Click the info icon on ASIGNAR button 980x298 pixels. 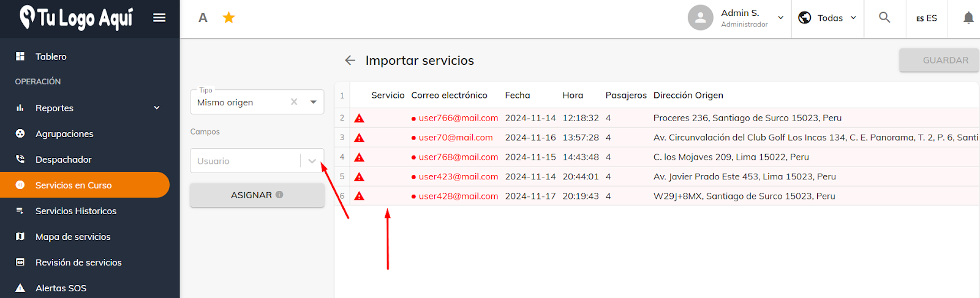click(279, 195)
